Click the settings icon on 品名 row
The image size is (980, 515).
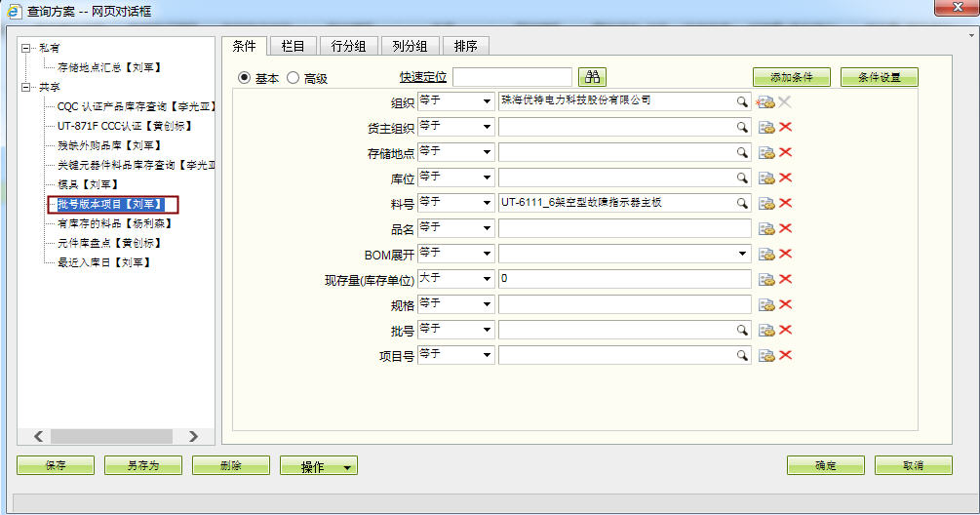point(766,229)
